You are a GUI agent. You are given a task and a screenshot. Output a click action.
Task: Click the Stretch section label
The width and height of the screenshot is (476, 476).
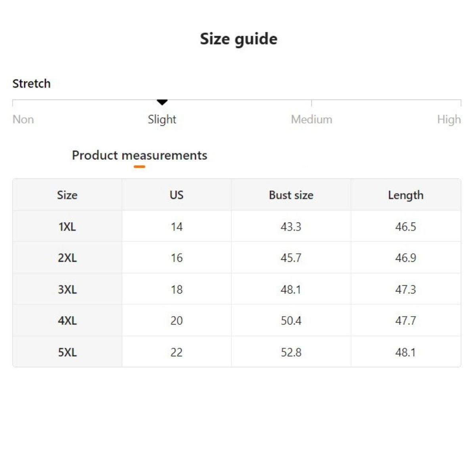[x=31, y=84]
